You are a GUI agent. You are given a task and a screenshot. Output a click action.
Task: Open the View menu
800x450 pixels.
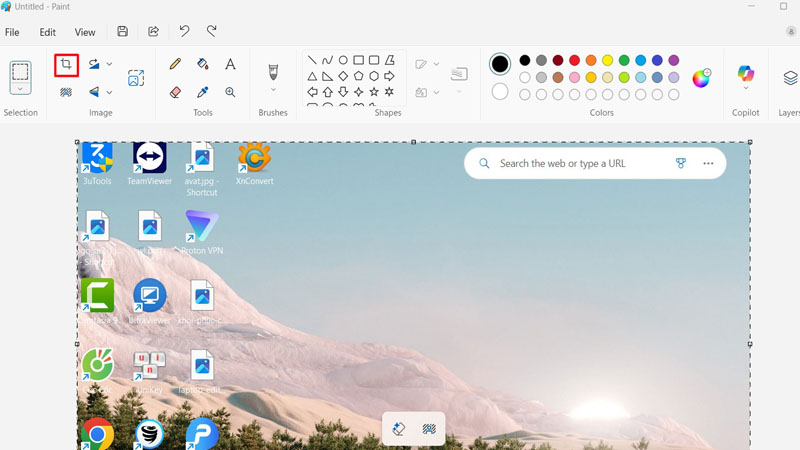85,32
